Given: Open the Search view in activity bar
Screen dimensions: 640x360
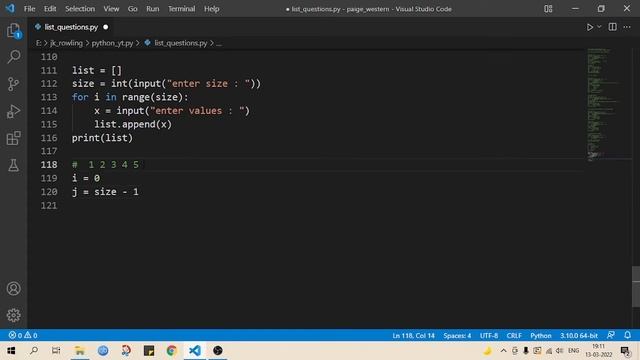Looking at the screenshot, I should point(13,57).
